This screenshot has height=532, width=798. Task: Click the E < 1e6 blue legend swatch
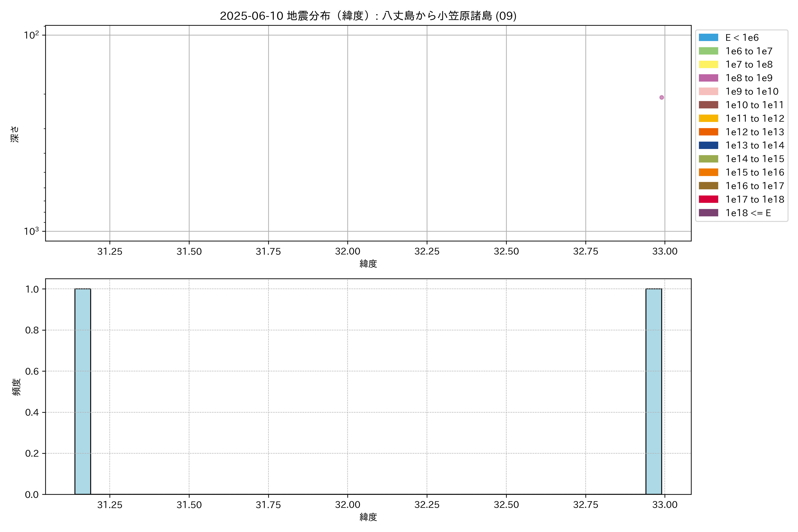708,37
